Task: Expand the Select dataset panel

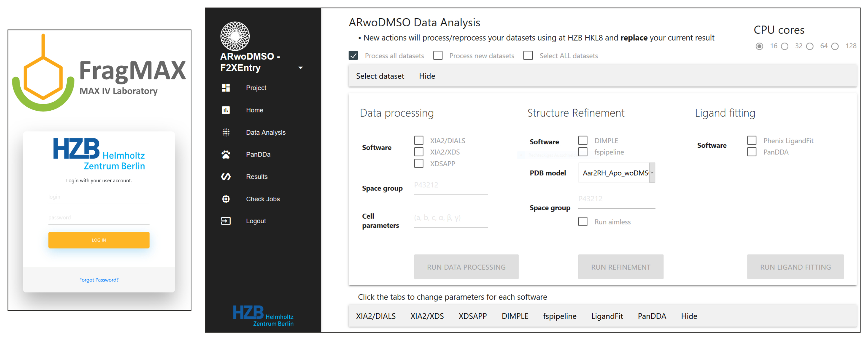Action: (380, 76)
